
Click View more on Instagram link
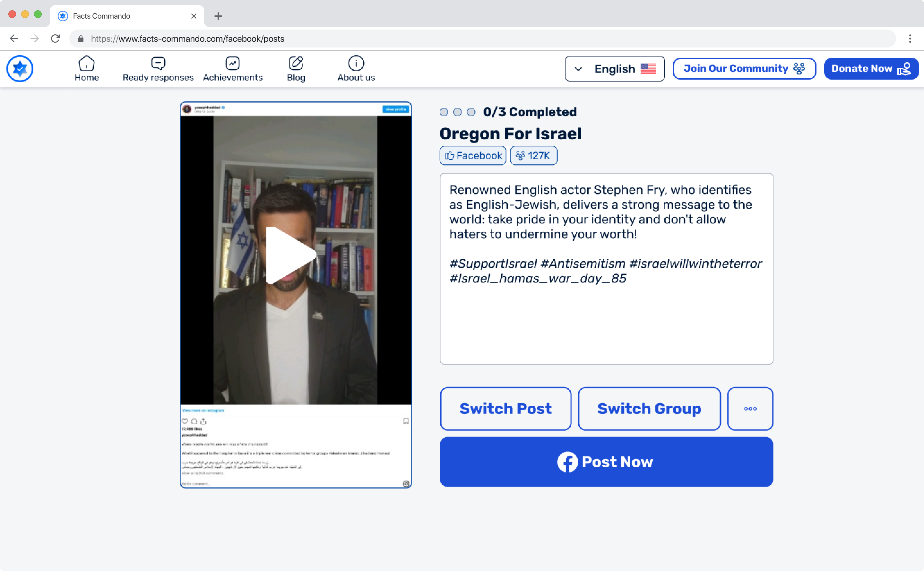point(203,411)
